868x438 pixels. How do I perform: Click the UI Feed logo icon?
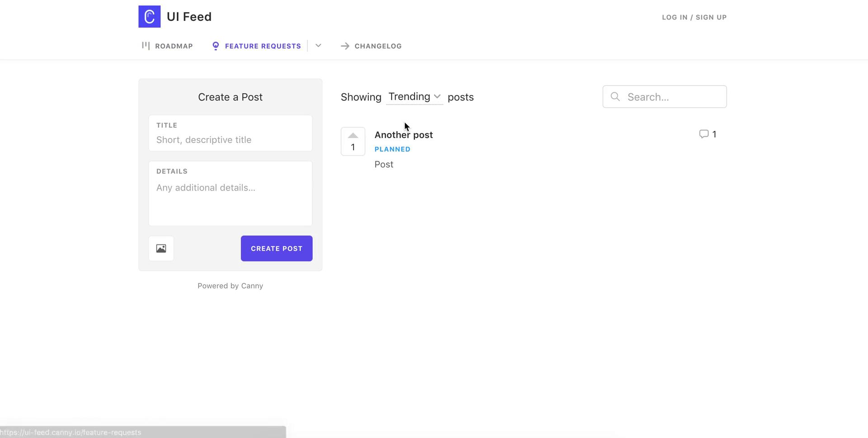(149, 17)
